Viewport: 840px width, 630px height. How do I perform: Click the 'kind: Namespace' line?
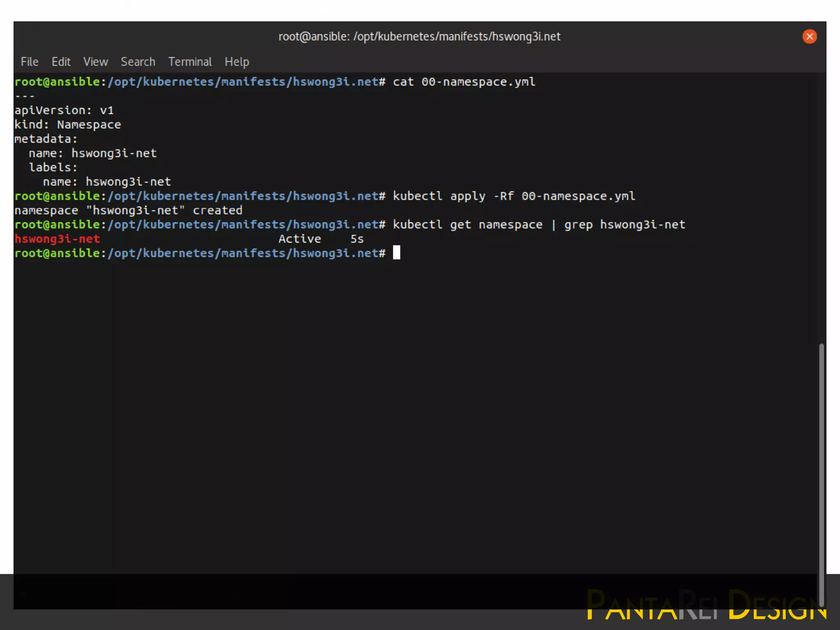click(68, 125)
